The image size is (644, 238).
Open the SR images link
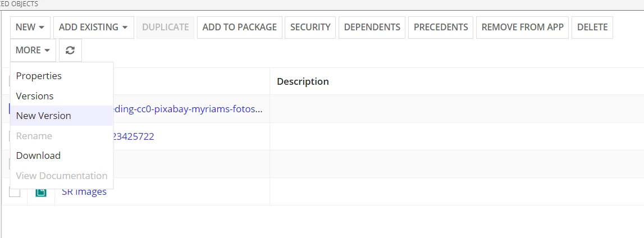(x=84, y=191)
